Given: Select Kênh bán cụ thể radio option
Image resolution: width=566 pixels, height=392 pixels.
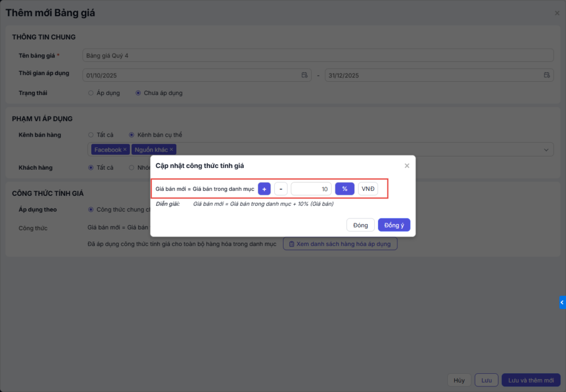Looking at the screenshot, I should pos(132,134).
